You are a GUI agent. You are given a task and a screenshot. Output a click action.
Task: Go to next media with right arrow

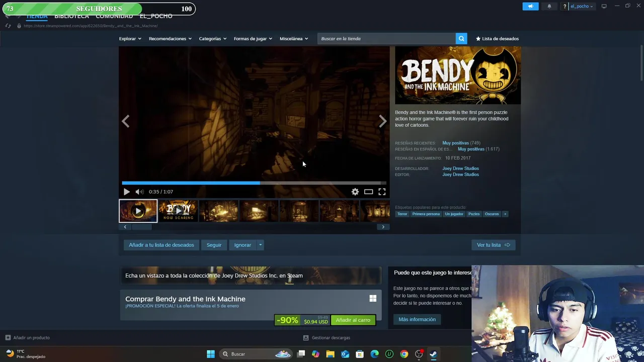tap(383, 121)
